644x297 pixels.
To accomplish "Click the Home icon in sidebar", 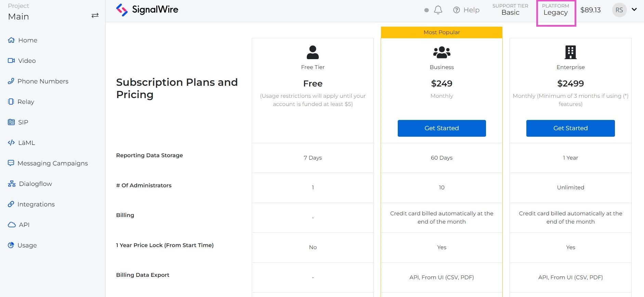I will tap(11, 40).
